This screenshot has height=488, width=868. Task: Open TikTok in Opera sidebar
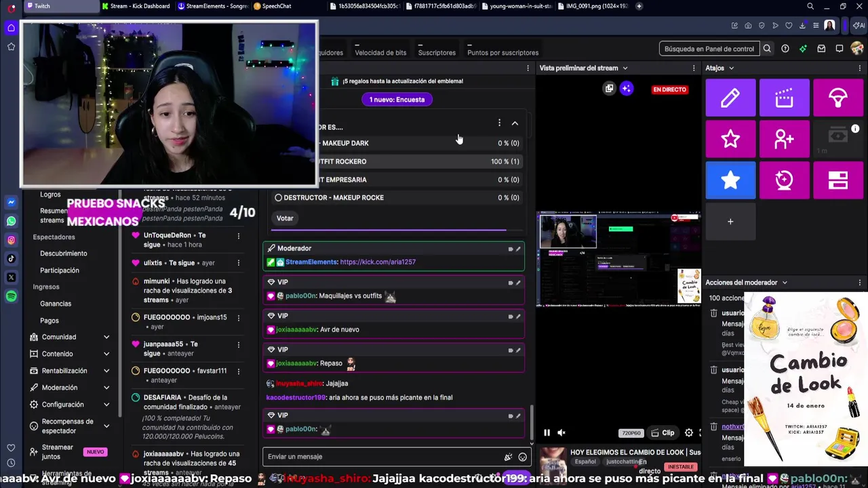click(x=12, y=258)
